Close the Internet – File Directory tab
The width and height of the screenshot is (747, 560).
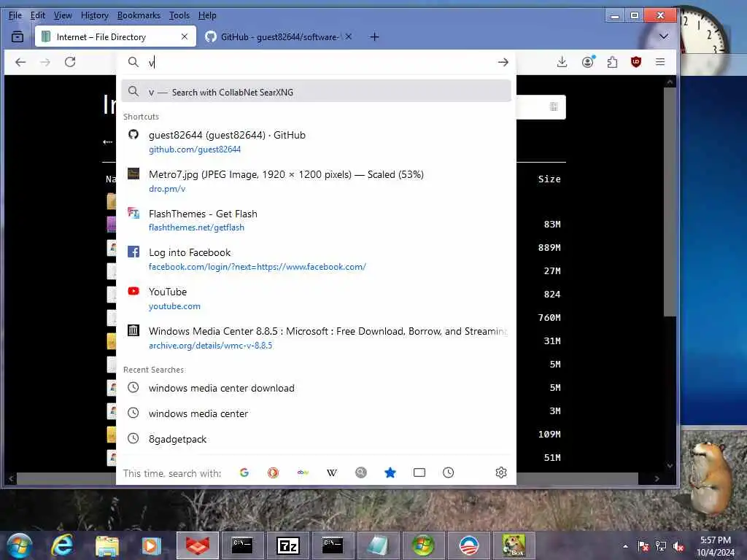pyautogui.click(x=185, y=36)
